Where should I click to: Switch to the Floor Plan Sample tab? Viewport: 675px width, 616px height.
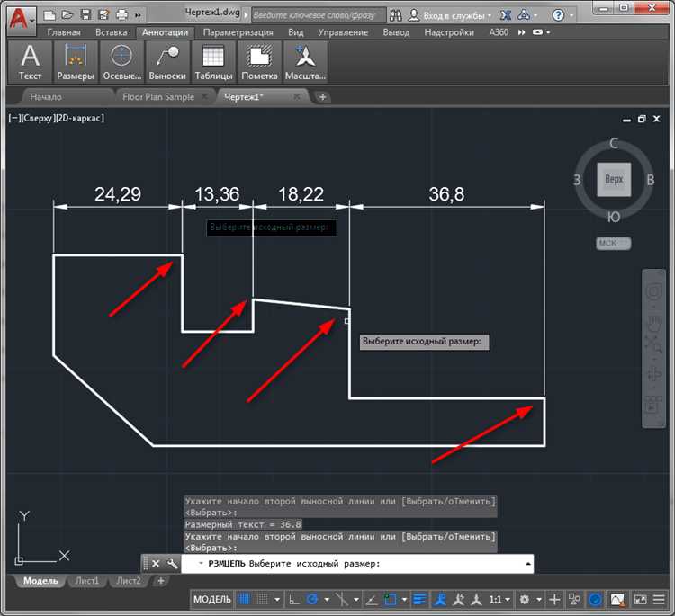point(158,97)
